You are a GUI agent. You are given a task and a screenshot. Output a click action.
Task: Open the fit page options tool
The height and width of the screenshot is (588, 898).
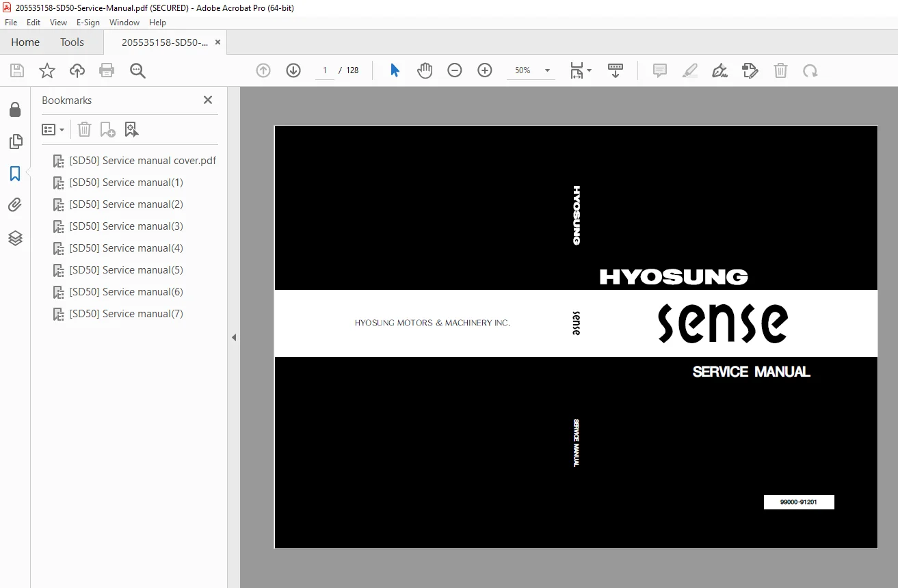(x=581, y=70)
